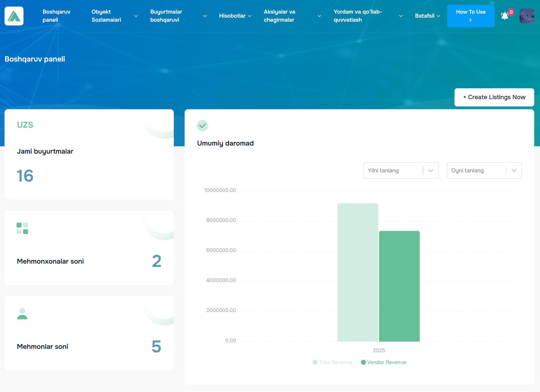Click the arrow in How To Use
540x392 pixels.
470,20
